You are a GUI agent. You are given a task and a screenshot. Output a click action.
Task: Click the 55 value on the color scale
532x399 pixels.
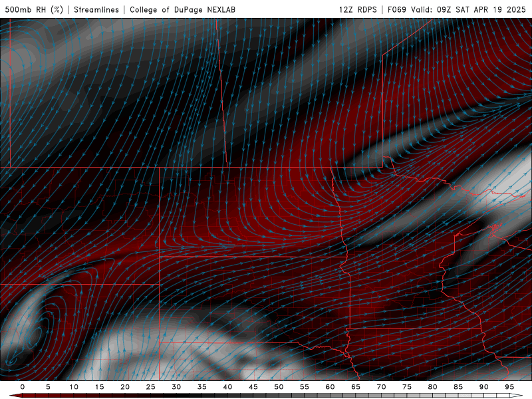[305, 387]
